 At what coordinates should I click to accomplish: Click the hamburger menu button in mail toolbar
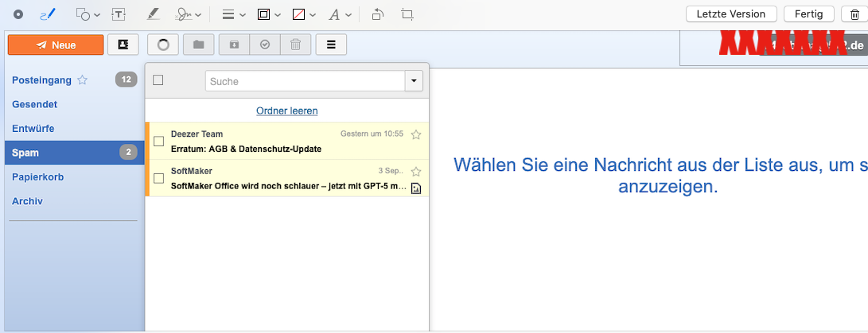331,45
